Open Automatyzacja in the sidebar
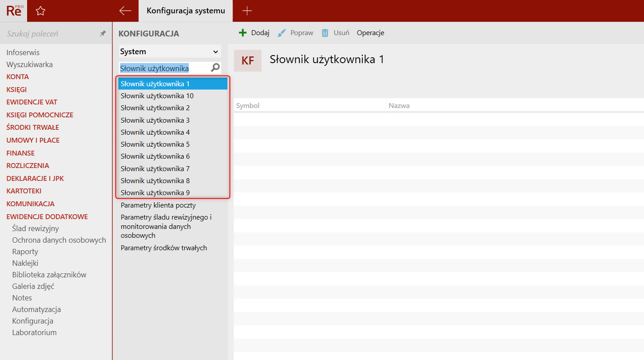Viewport: 644px width, 360px height. (x=36, y=309)
